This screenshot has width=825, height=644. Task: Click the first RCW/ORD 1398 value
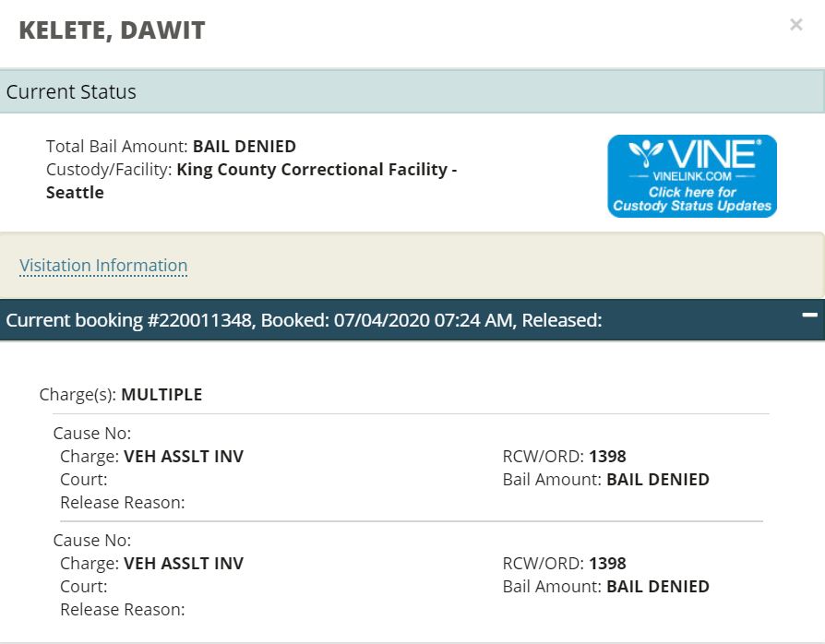click(x=607, y=457)
